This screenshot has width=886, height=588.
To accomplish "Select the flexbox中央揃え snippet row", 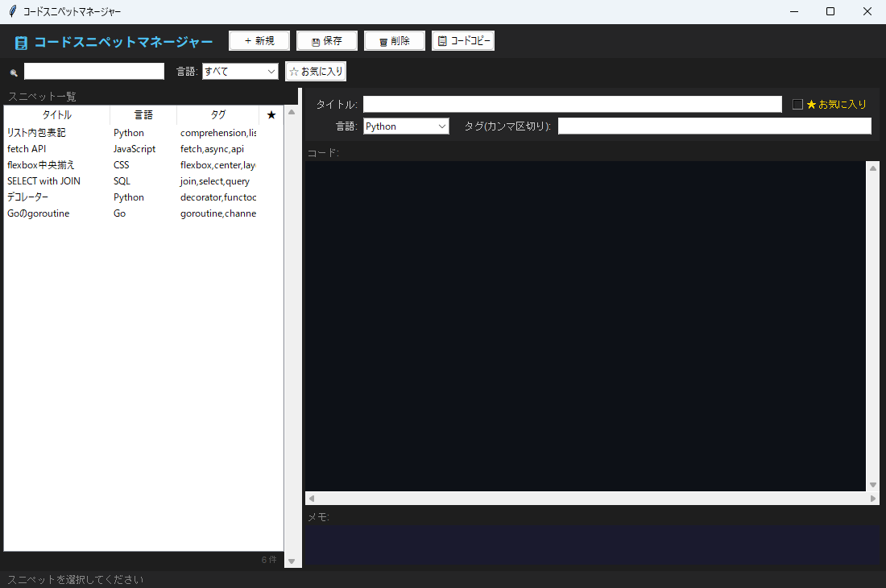I will (x=143, y=165).
